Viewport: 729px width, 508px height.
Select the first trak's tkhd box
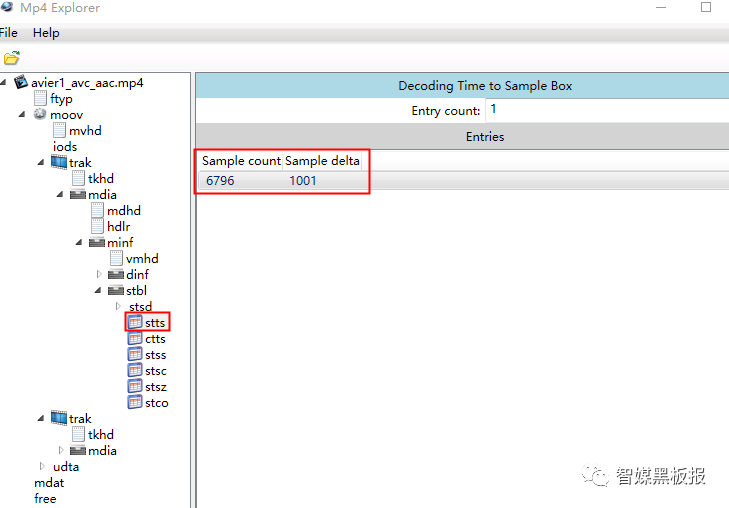(x=101, y=178)
